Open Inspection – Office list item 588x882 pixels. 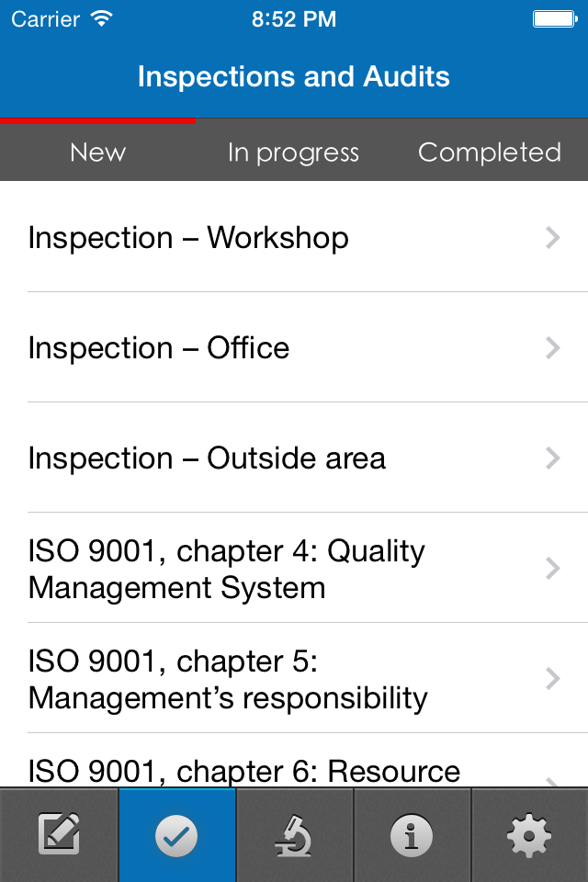pos(294,347)
